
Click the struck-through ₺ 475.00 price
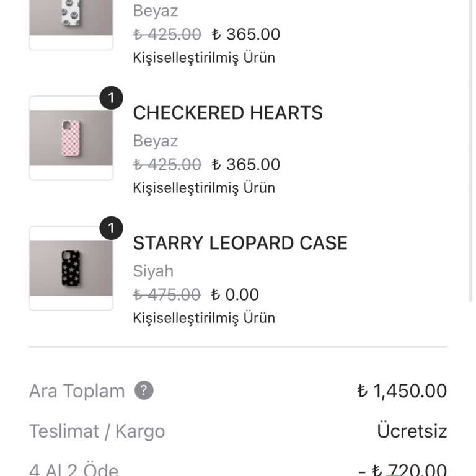tap(167, 294)
